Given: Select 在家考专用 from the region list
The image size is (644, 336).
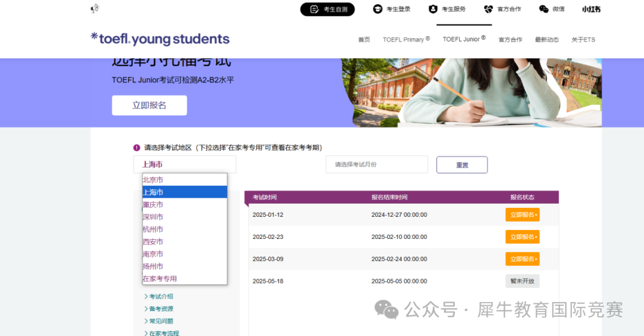Looking at the screenshot, I should click(x=185, y=279).
